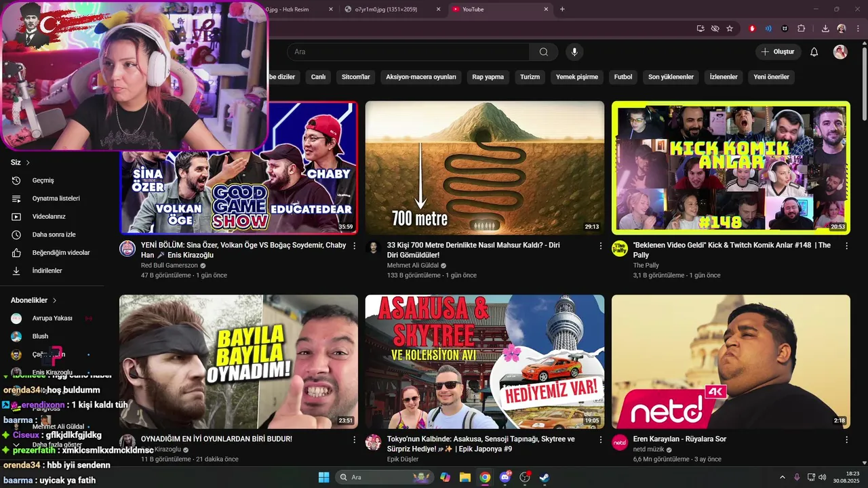Select the Yeni öneriler filter chip
868x488 pixels.
(x=771, y=77)
